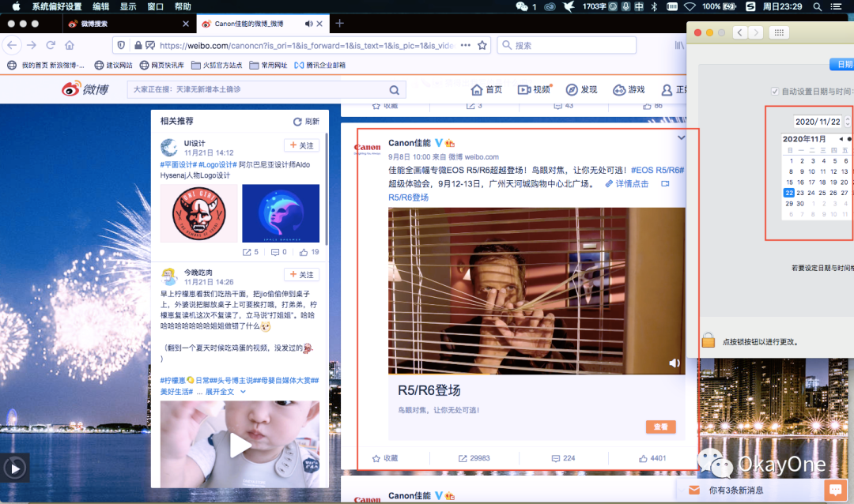
Task: Click date stepper next to 2020/11/22
Action: pos(848,122)
